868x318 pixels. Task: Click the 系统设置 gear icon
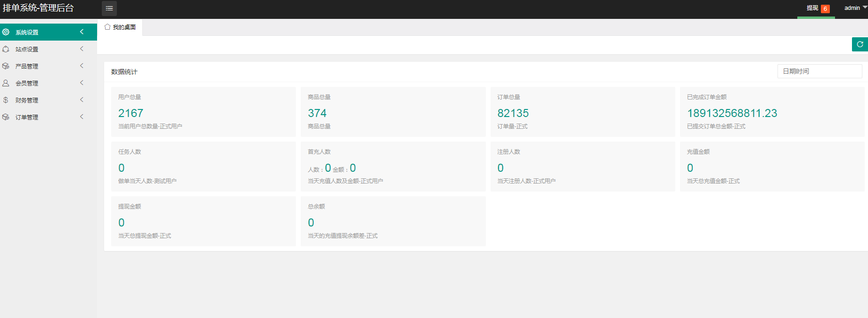pos(6,32)
